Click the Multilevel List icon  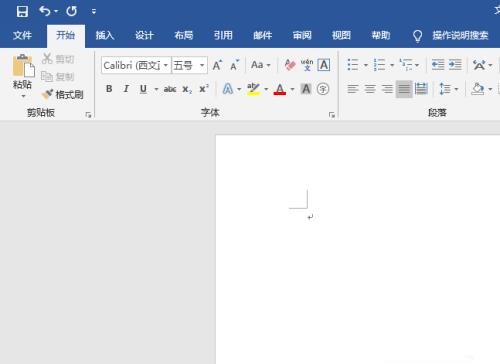tap(406, 65)
